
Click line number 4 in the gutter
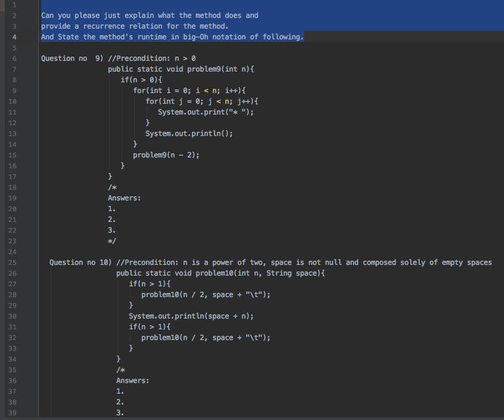pyautogui.click(x=14, y=37)
